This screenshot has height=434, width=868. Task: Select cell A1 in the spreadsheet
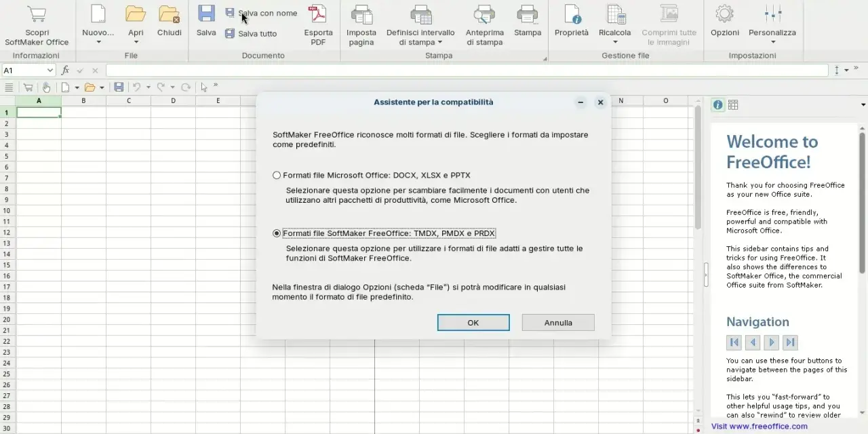[x=39, y=113]
